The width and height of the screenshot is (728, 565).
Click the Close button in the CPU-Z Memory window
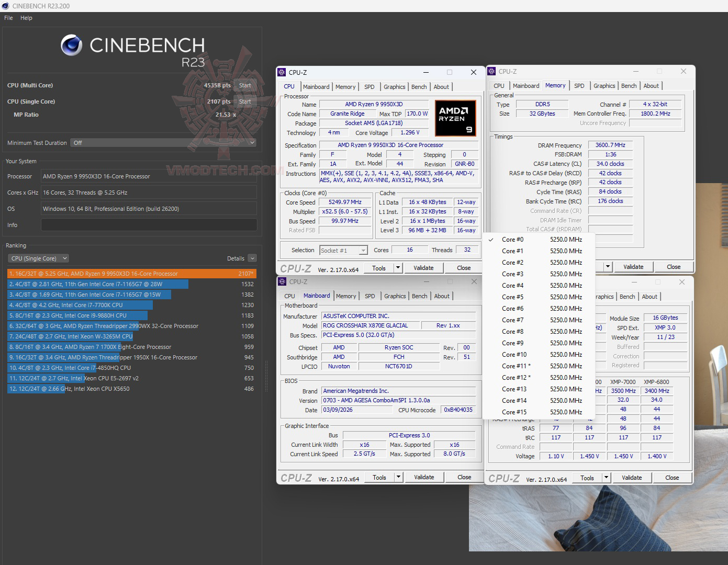(674, 267)
